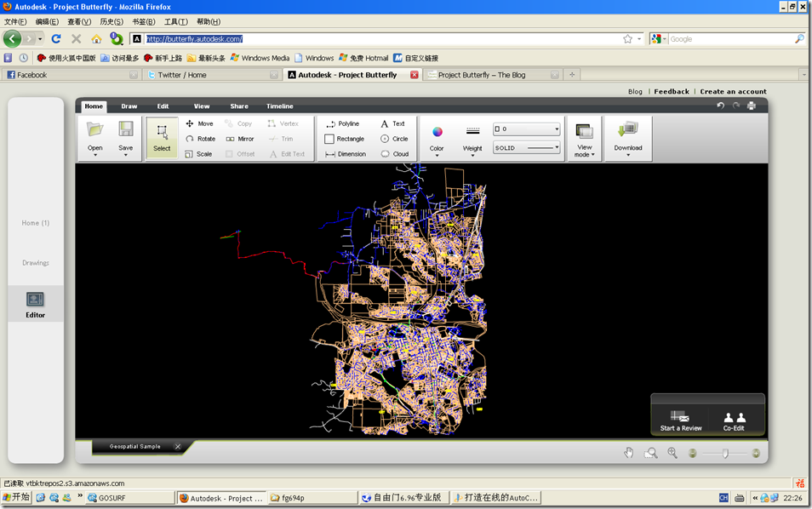Click the zoom in magnifier tool

[x=672, y=453]
